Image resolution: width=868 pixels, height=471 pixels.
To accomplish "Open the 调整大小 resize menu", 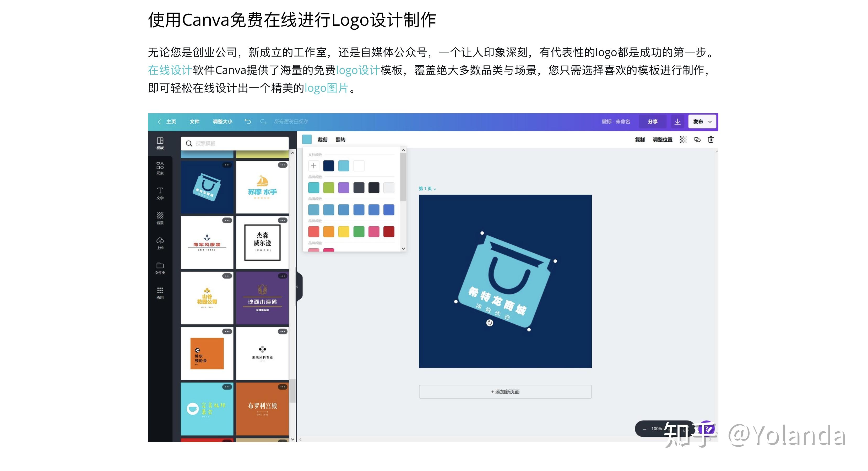I will pos(223,122).
